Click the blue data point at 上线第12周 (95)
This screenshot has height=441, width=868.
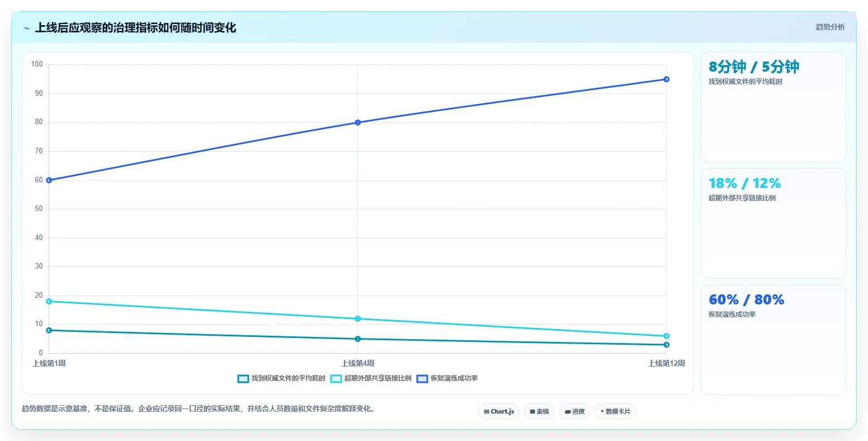click(667, 79)
